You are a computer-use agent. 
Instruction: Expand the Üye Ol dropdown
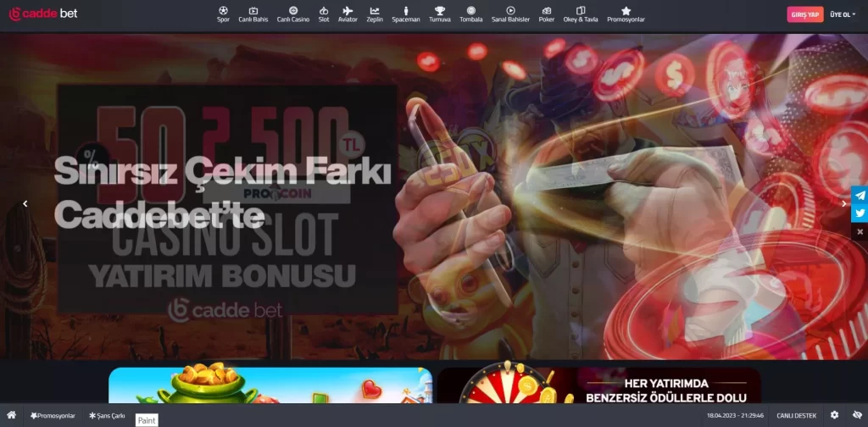(x=842, y=14)
